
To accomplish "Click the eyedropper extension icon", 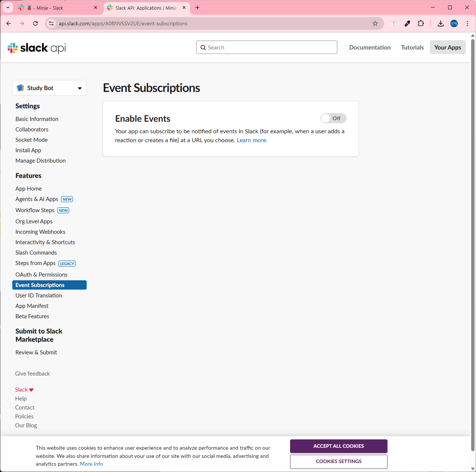I will point(407,23).
